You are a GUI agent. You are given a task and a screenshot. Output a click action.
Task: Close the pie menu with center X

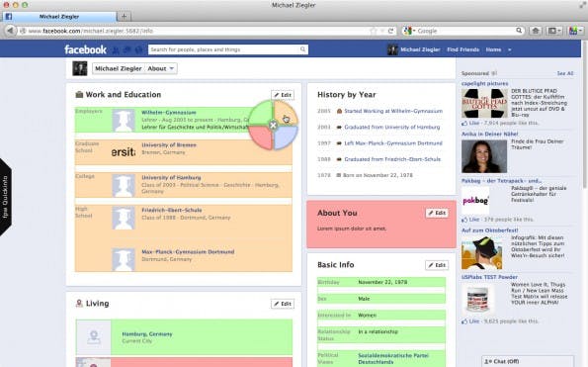pos(273,125)
